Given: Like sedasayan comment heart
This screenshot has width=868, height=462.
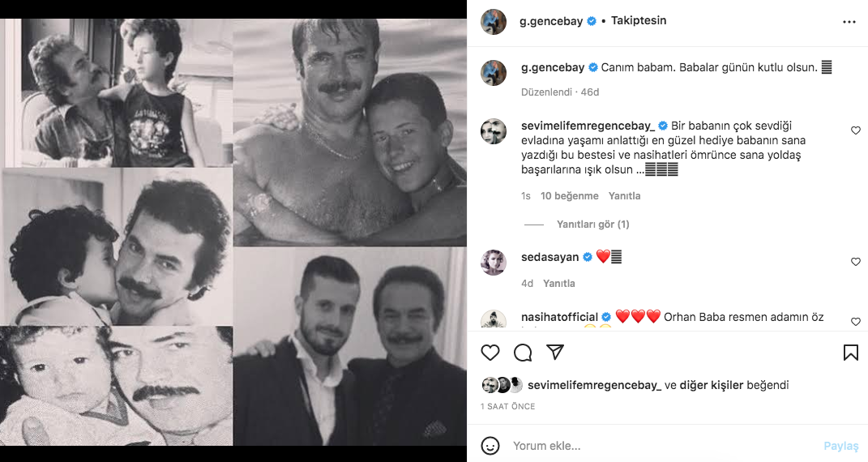Looking at the screenshot, I should pos(855,262).
